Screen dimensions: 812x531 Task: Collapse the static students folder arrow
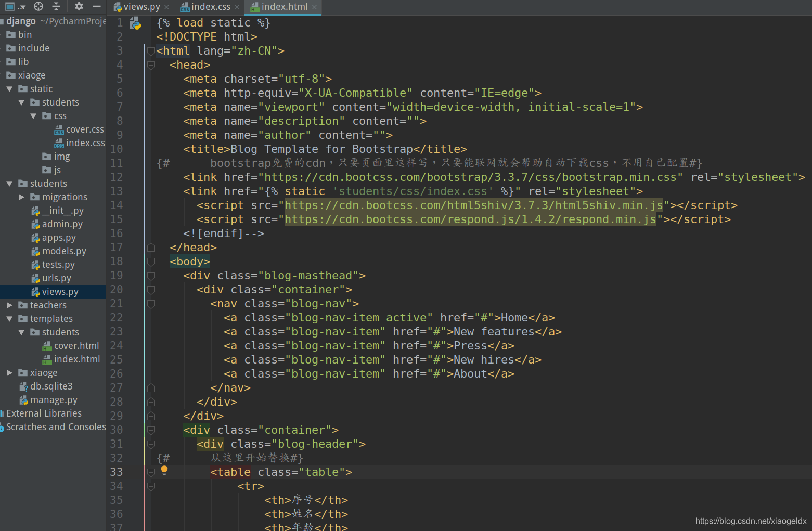click(21, 102)
